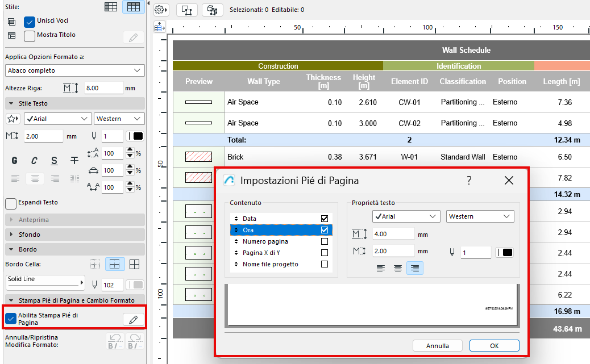Click the underline S text style icon

tap(54, 161)
